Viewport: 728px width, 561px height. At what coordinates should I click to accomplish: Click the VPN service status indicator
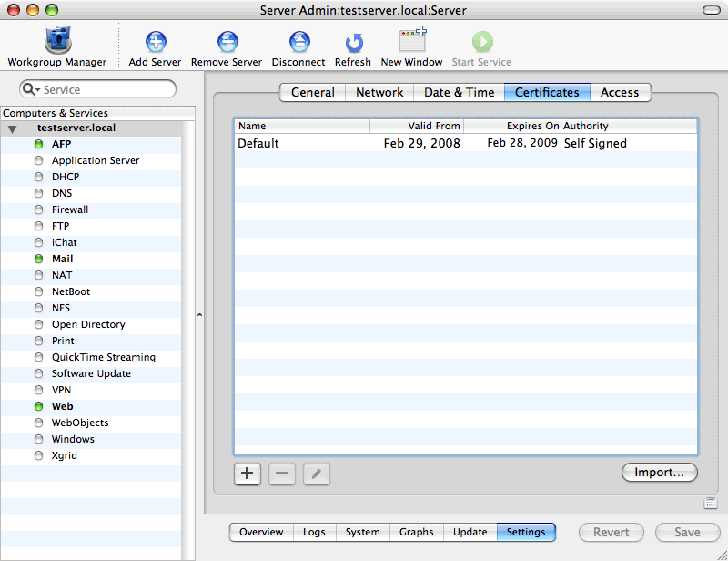point(39,390)
